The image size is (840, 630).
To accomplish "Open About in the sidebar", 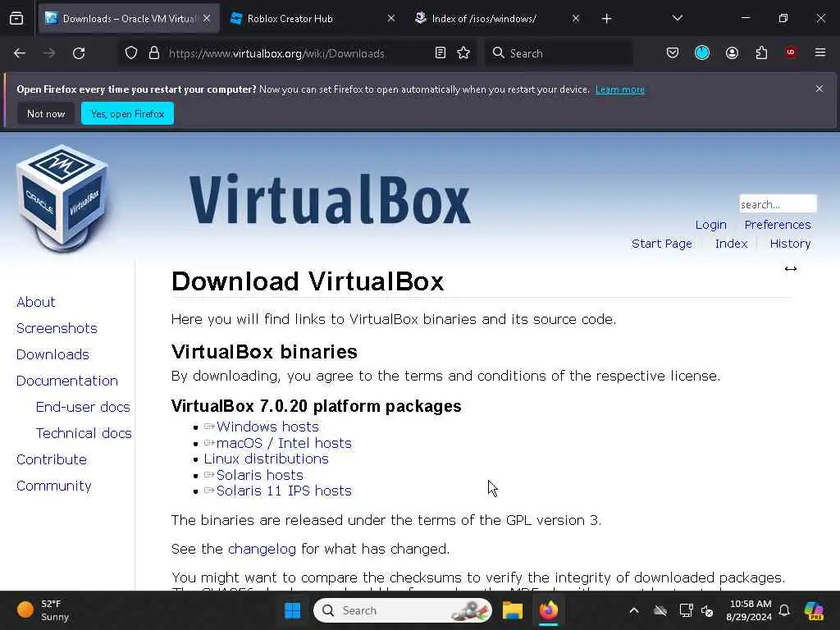I will (36, 302).
